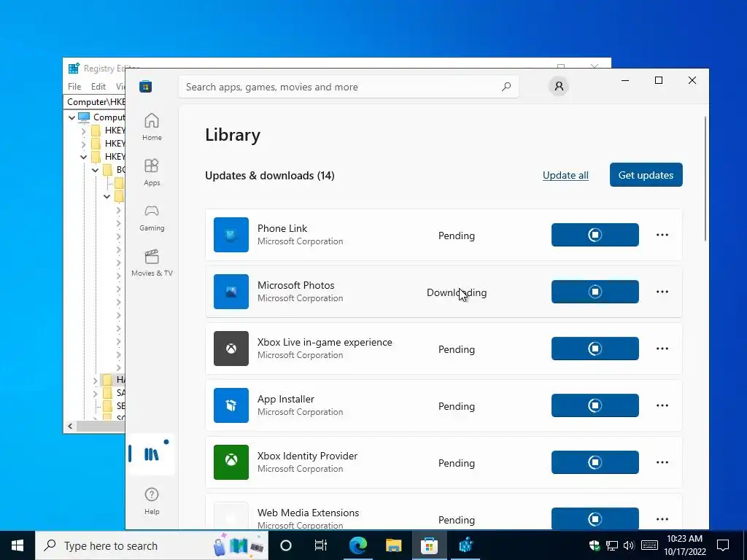
Task: Stop the Phone Link pending update
Action: click(x=595, y=235)
